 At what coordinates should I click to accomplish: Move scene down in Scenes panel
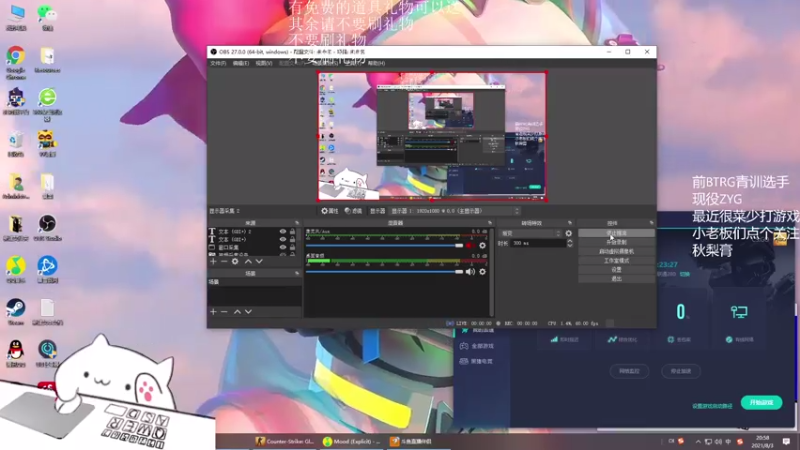point(248,311)
